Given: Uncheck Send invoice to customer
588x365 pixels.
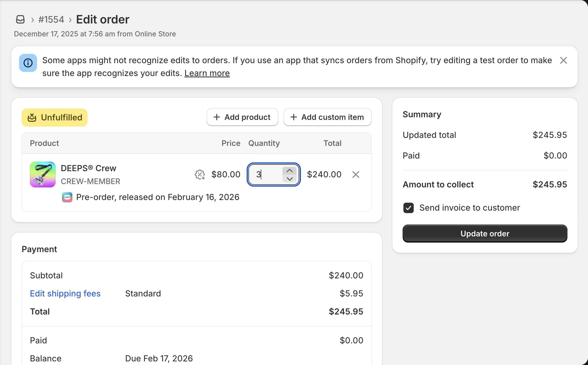Looking at the screenshot, I should (409, 208).
